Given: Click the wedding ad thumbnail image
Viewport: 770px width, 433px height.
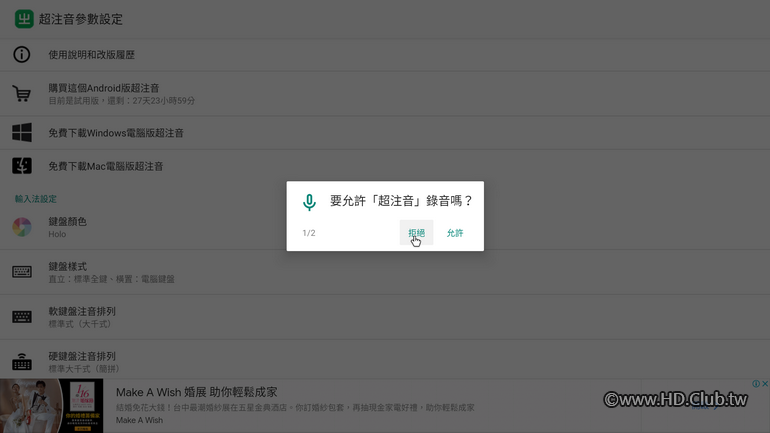Looking at the screenshot, I should [x=52, y=406].
